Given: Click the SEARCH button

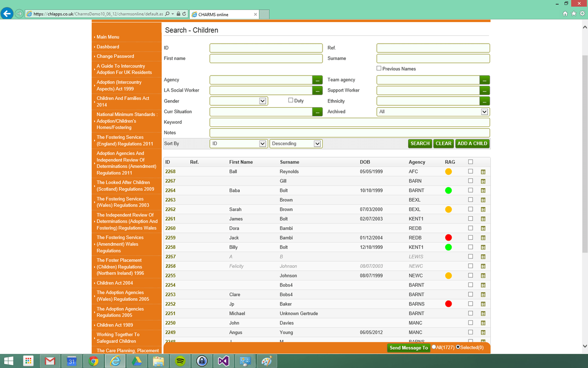Looking at the screenshot, I should pos(420,144).
